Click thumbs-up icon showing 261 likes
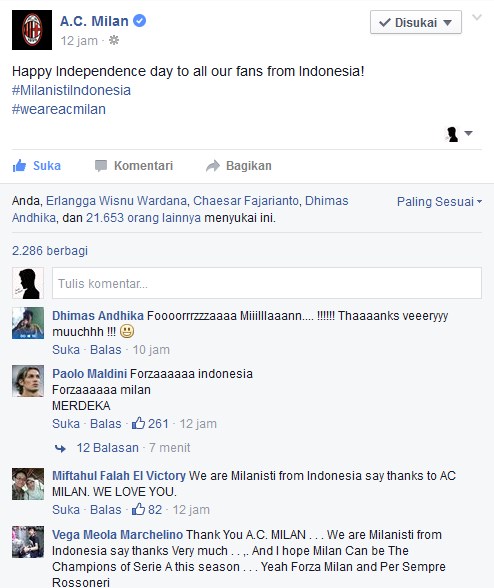This screenshot has height=588, width=494. click(138, 423)
